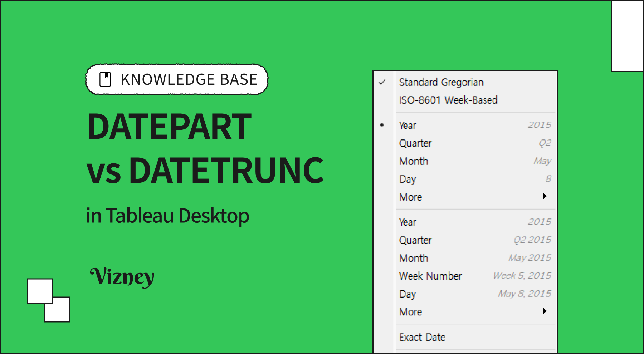Image resolution: width=644 pixels, height=354 pixels.
Task: Select the checked Standard Gregorian calendar option
Action: (x=441, y=82)
